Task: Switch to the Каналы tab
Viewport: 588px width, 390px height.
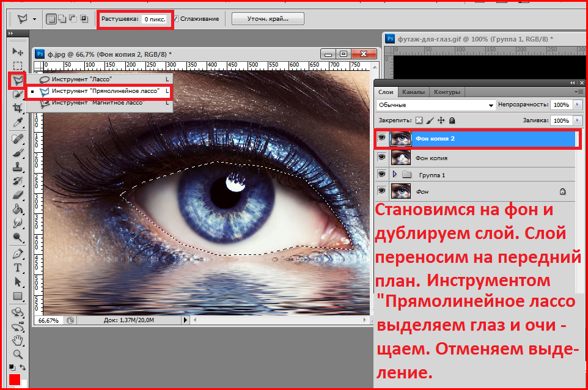Action: [x=413, y=92]
